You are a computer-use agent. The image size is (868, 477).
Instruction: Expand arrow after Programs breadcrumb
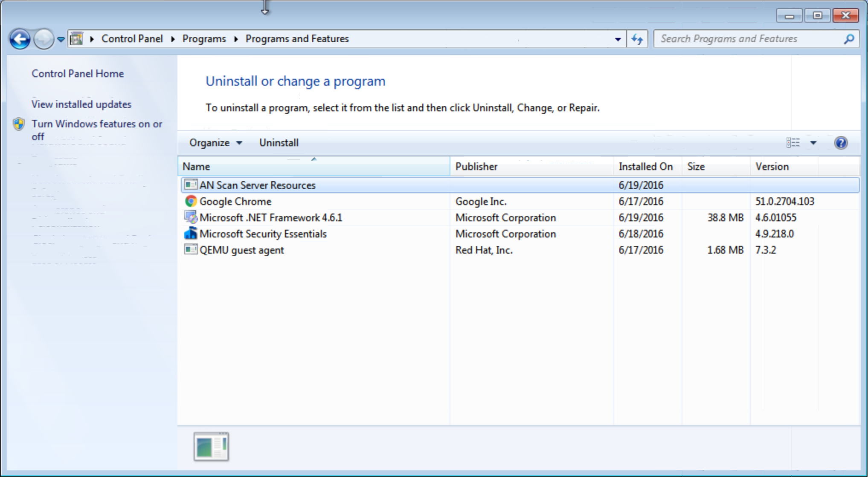click(x=236, y=39)
